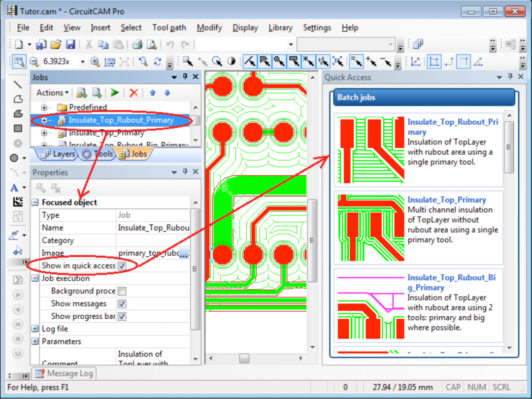Open the Tool path menu
The height and width of the screenshot is (399, 532).
click(169, 28)
